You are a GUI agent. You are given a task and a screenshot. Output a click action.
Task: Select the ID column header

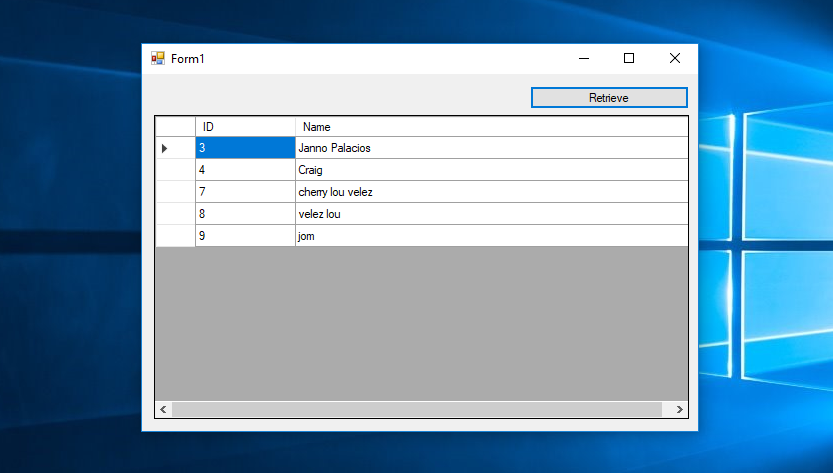coord(245,127)
